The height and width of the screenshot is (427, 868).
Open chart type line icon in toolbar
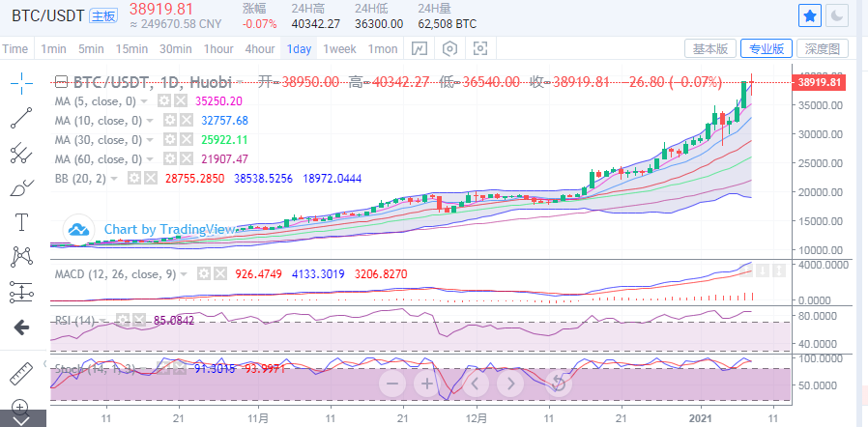420,48
